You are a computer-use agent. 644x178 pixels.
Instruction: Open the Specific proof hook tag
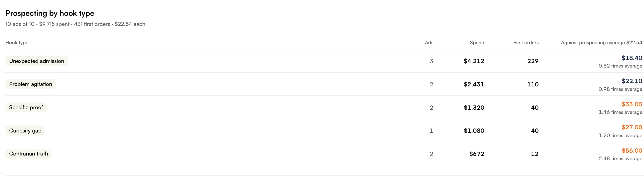tap(26, 107)
